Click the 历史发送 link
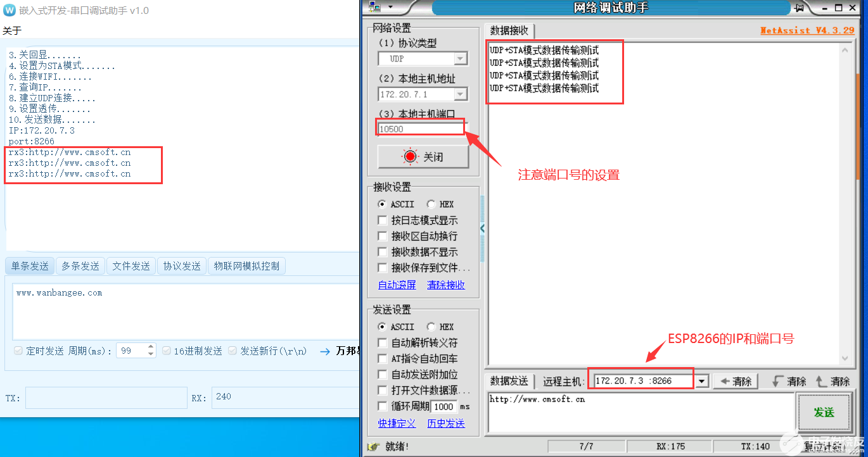 tap(446, 423)
